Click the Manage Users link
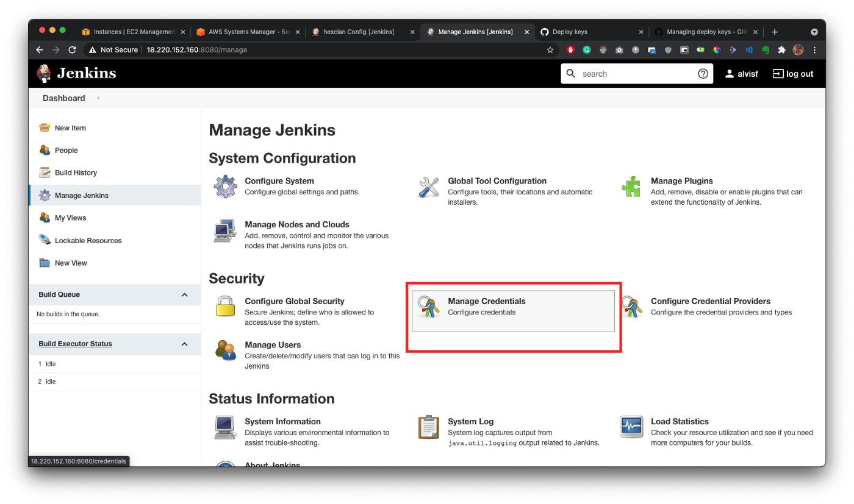The height and width of the screenshot is (504, 854). tap(273, 345)
